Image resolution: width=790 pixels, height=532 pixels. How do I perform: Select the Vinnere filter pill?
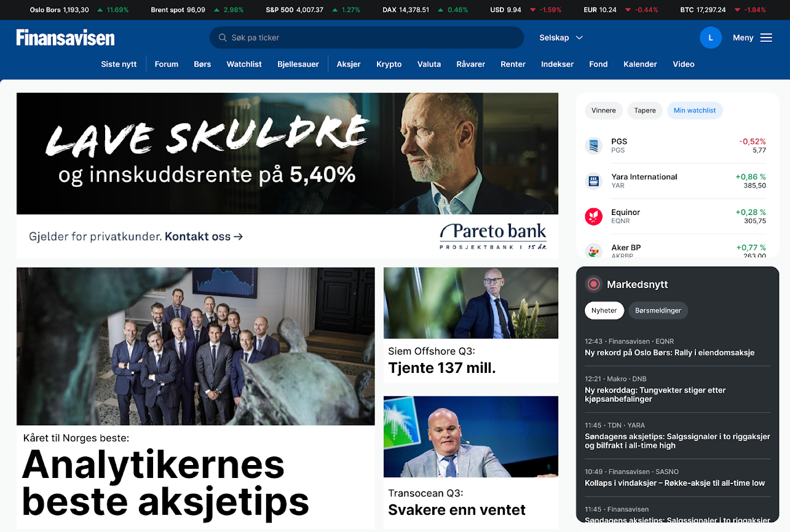(x=604, y=111)
